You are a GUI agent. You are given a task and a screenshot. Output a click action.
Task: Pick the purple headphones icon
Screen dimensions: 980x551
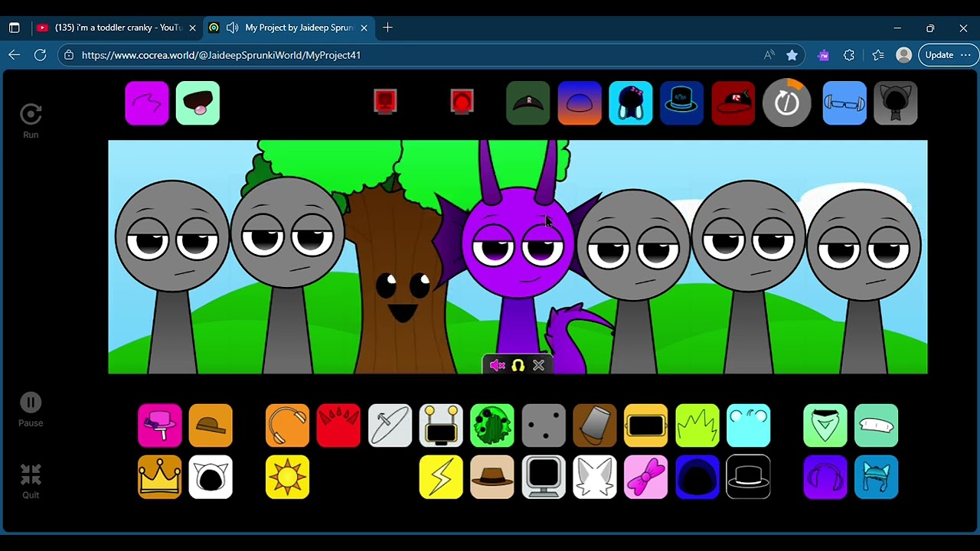tap(825, 477)
